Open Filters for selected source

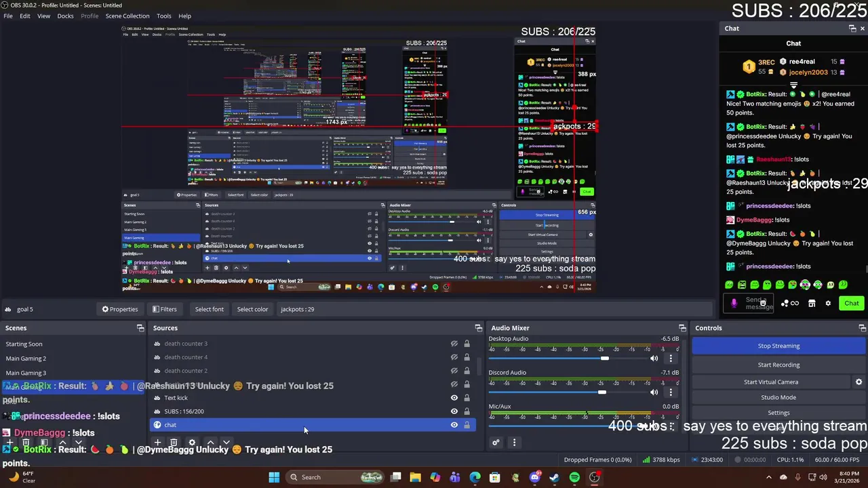tap(164, 309)
